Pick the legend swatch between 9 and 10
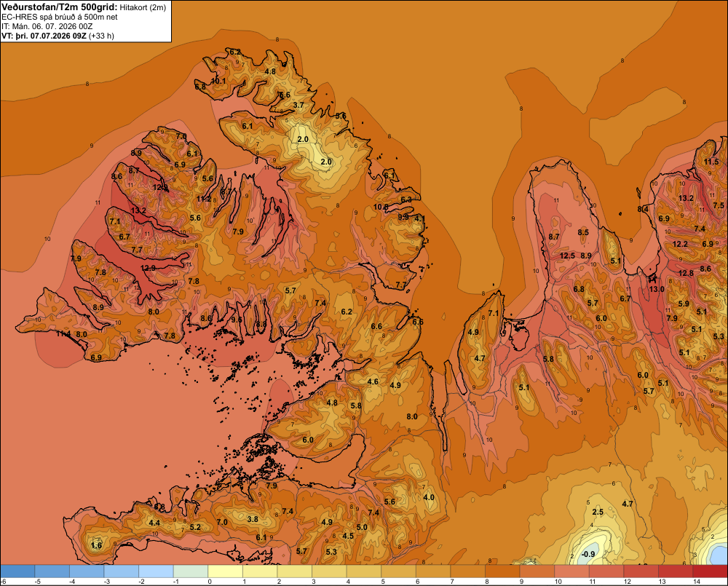The width and height of the screenshot is (728, 586). (x=537, y=571)
